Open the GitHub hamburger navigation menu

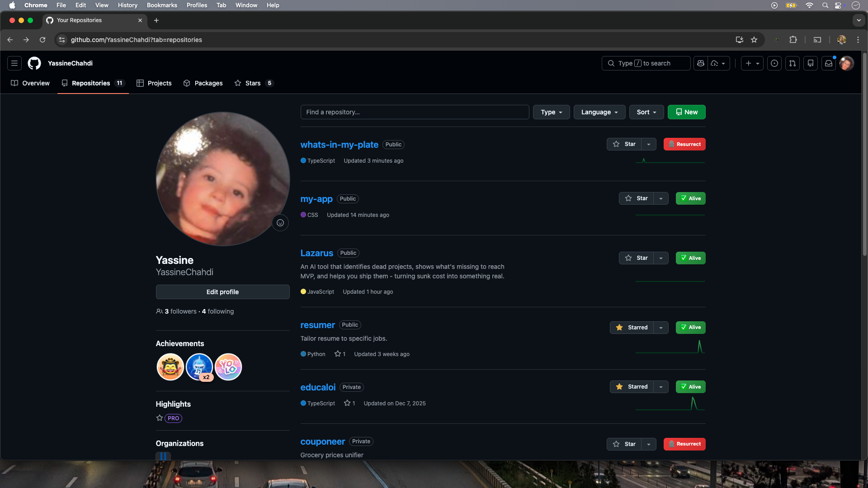click(14, 63)
